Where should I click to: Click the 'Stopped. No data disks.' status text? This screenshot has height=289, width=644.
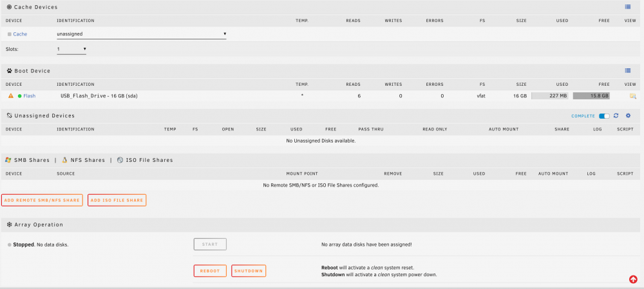tap(41, 244)
